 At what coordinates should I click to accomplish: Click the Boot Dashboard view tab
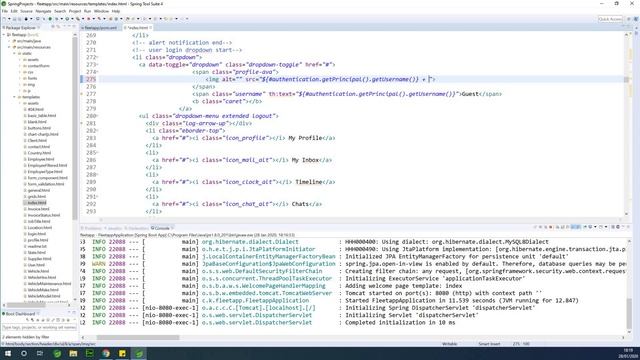[x=20, y=314]
